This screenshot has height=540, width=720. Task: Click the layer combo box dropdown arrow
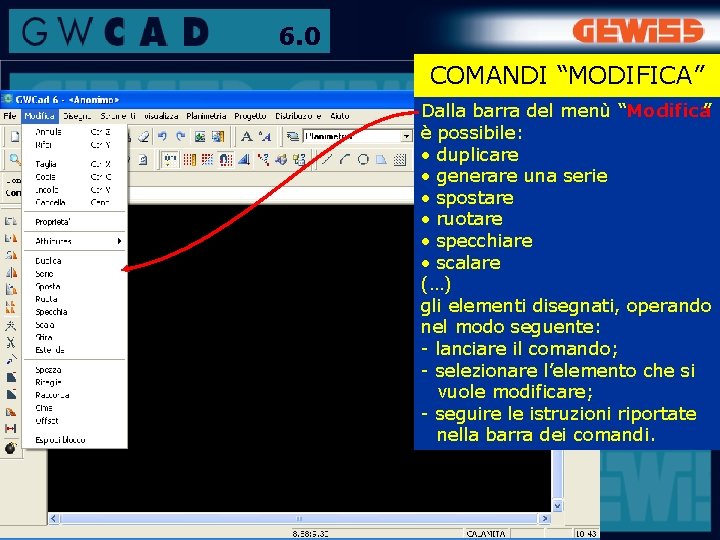coord(406,136)
